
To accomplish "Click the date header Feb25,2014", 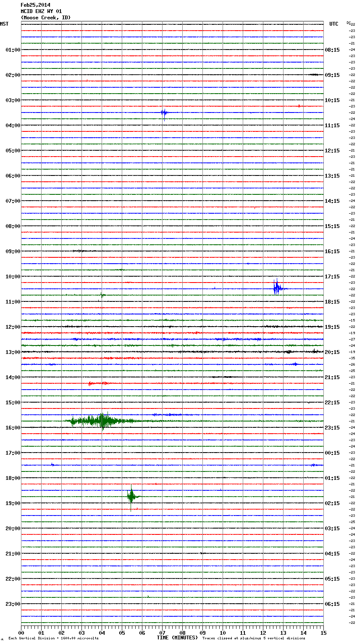I will click(35, 5).
